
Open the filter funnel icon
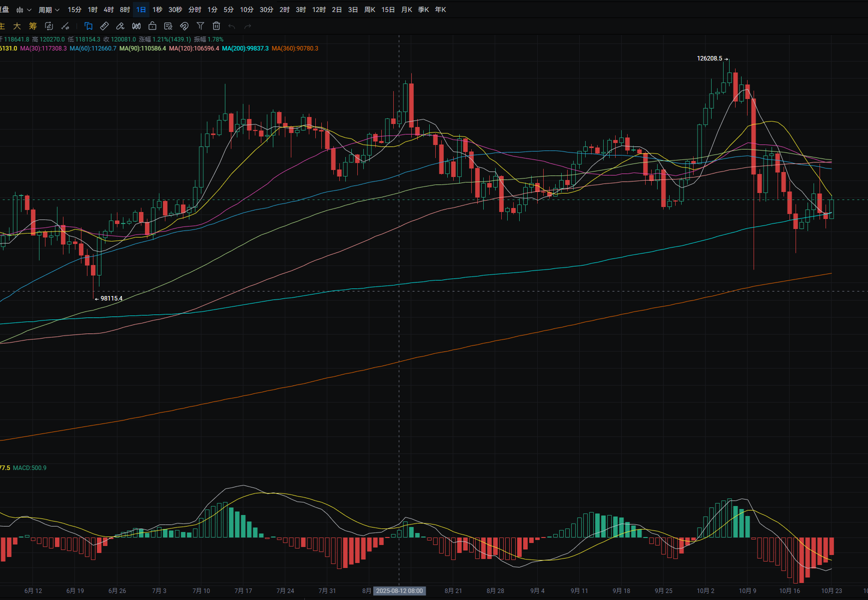click(x=200, y=26)
